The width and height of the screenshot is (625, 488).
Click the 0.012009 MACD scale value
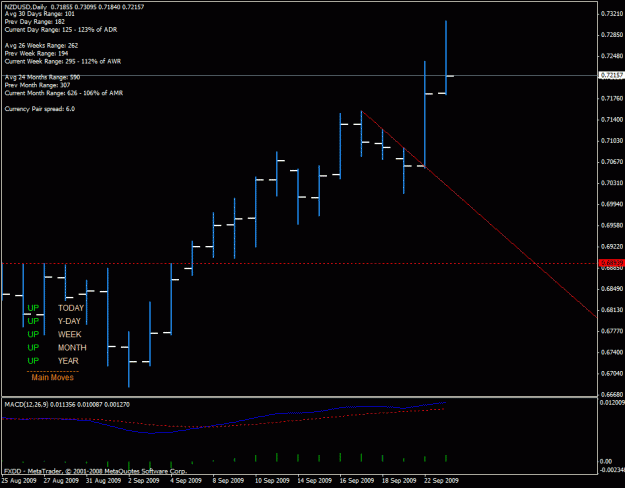(612, 403)
